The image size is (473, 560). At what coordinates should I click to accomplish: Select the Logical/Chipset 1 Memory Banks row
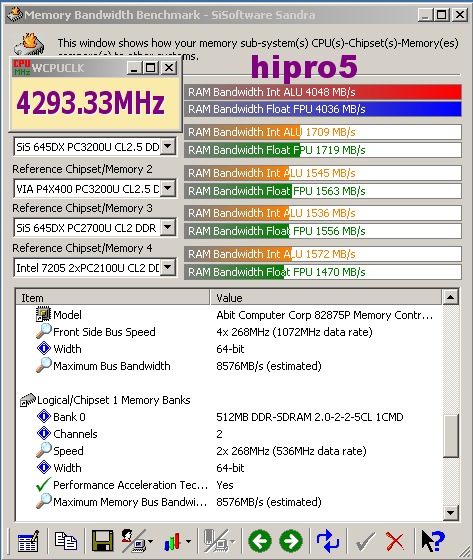click(229, 400)
